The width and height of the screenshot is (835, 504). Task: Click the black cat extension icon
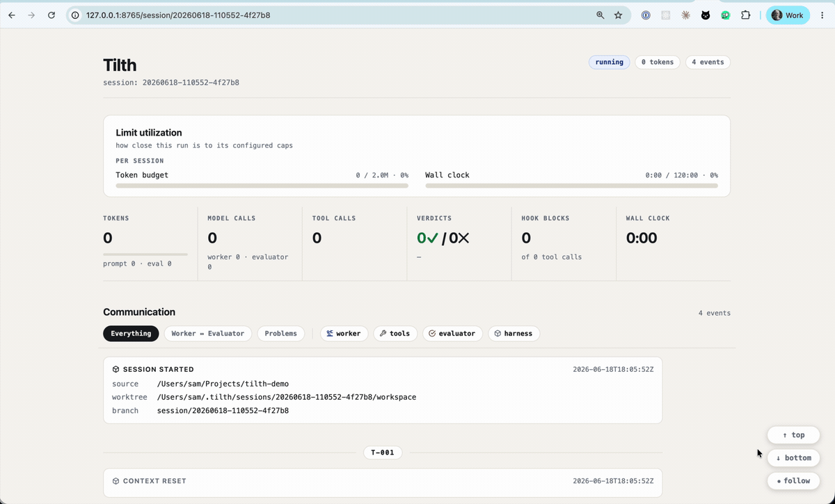point(706,15)
